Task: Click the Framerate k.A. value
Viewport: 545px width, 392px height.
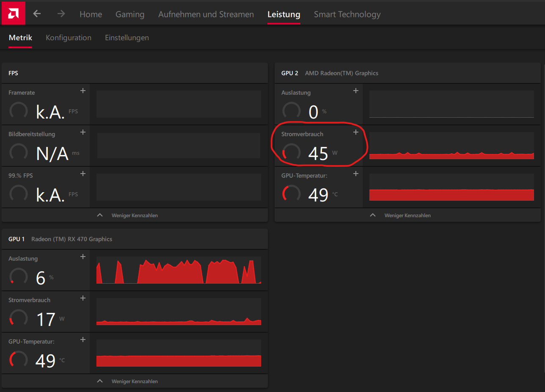Action: click(x=50, y=112)
